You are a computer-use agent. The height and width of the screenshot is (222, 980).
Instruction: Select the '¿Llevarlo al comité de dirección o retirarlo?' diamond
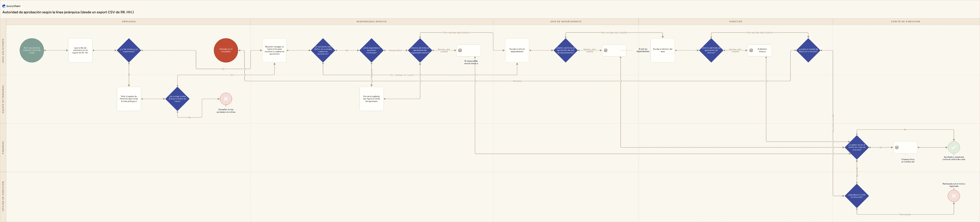[808, 50]
